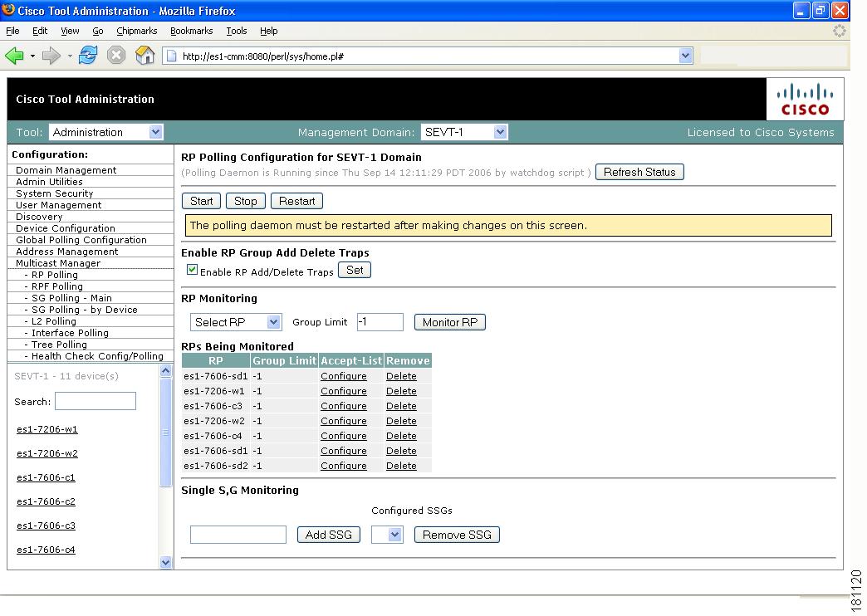Open the Tools menu

coord(237,31)
